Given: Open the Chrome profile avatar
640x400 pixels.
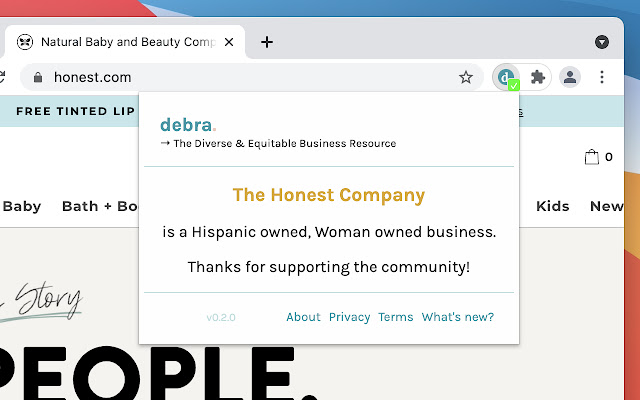Looking at the screenshot, I should tap(570, 77).
